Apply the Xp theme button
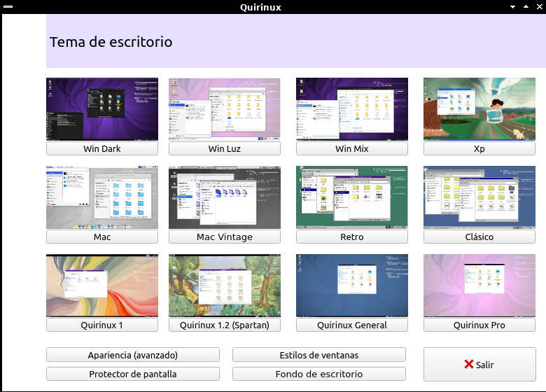This screenshot has width=546, height=392. point(479,148)
